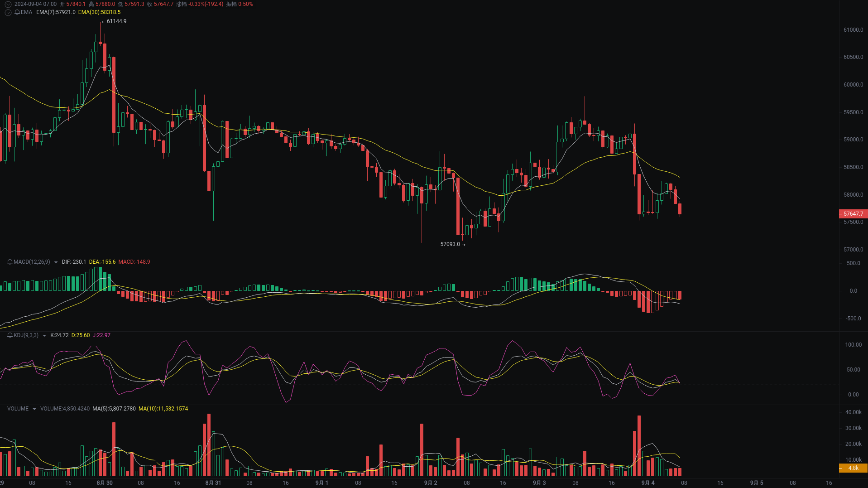868x488 pixels.
Task: Click the VOLUME:4,850.4240 value
Action: [65, 408]
